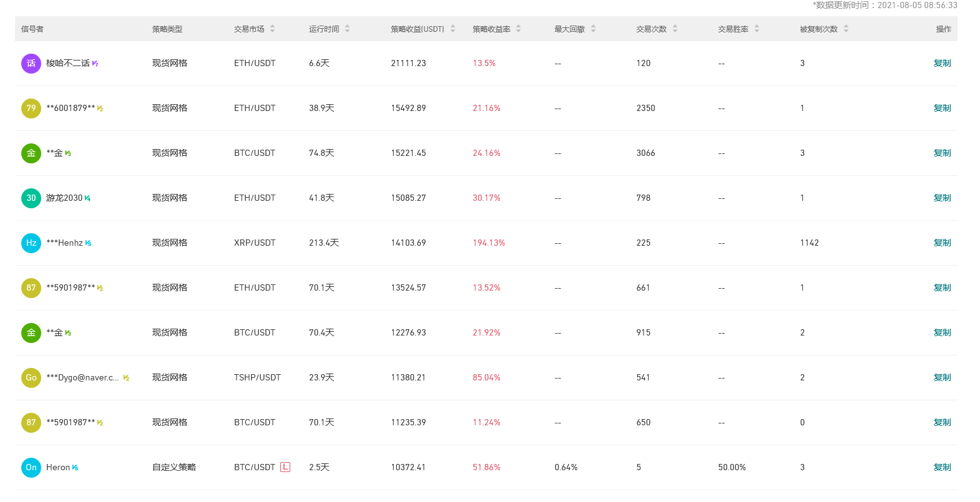Copy the **6001879** strategy via 复制
This screenshot has width=980, height=502.
[942, 108]
